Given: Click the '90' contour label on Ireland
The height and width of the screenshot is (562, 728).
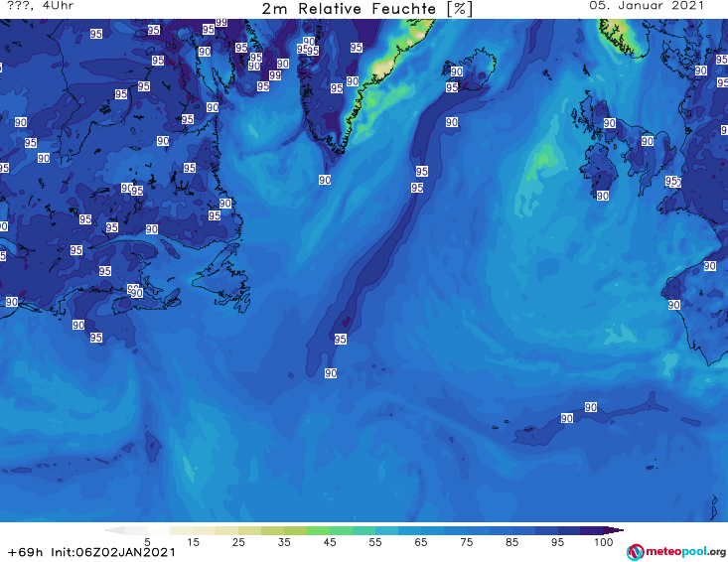Looking at the screenshot, I should [603, 196].
